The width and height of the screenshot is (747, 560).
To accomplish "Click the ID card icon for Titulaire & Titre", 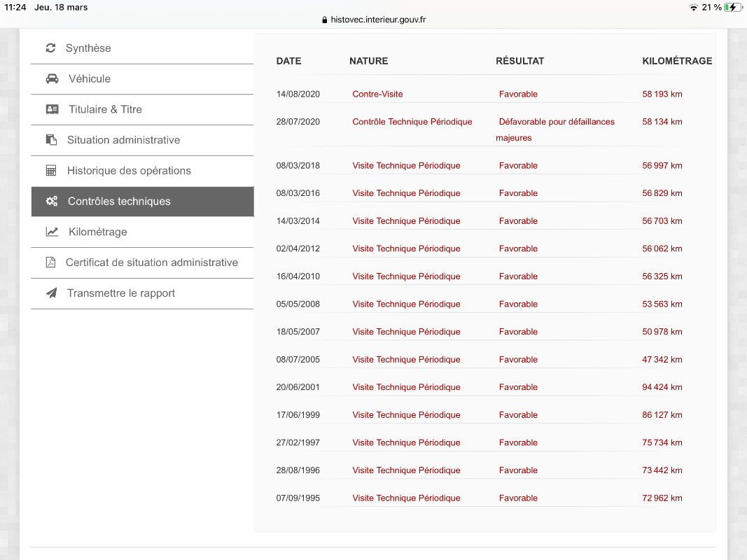I will [x=52, y=110].
